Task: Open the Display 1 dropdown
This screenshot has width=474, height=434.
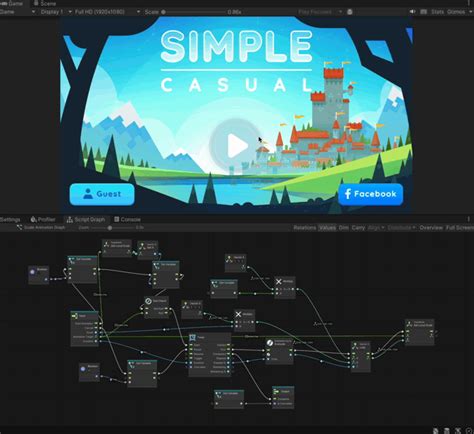Action: pyautogui.click(x=56, y=12)
